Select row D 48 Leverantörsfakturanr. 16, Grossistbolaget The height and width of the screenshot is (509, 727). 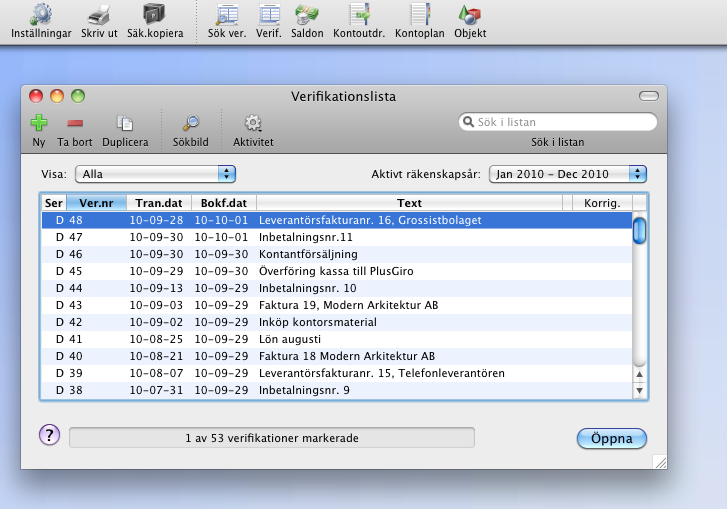(337, 220)
